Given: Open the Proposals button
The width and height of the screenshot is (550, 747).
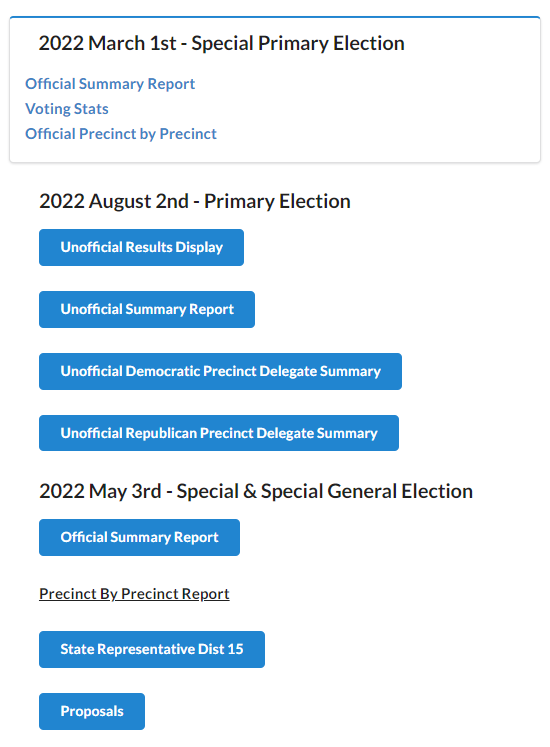Looking at the screenshot, I should (x=92, y=711).
